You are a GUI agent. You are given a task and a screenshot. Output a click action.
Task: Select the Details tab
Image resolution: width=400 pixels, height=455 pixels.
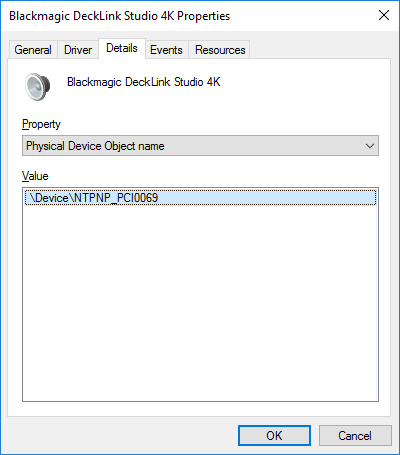tap(122, 48)
